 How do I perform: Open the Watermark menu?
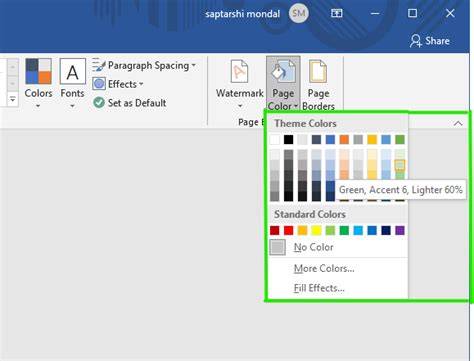click(240, 84)
